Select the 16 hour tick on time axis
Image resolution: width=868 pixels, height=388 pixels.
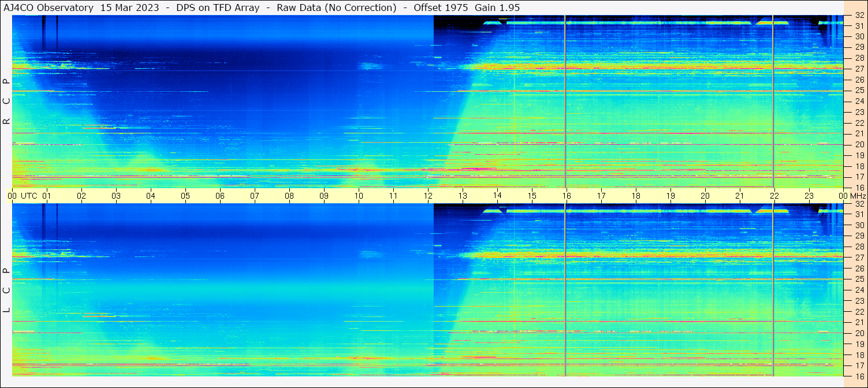point(567,196)
